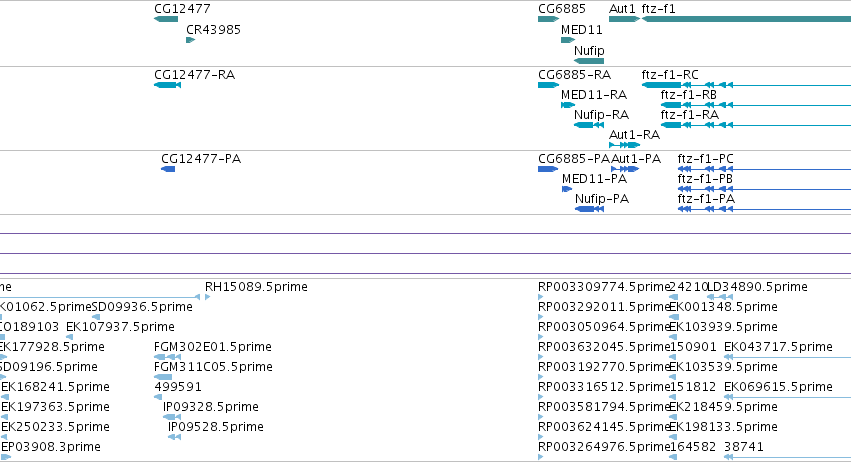Select the RH15089.5prime EST label
The height and width of the screenshot is (462, 851).
tap(256, 287)
